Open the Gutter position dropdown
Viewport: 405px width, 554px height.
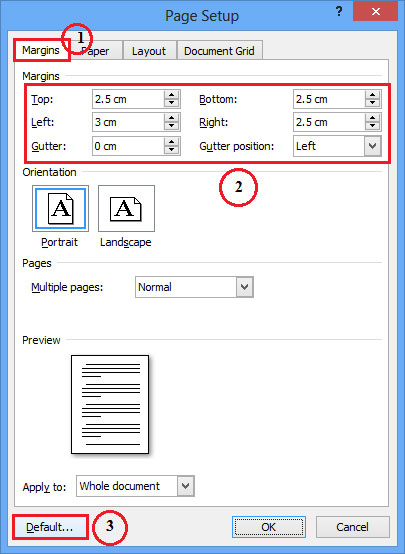tap(372, 146)
